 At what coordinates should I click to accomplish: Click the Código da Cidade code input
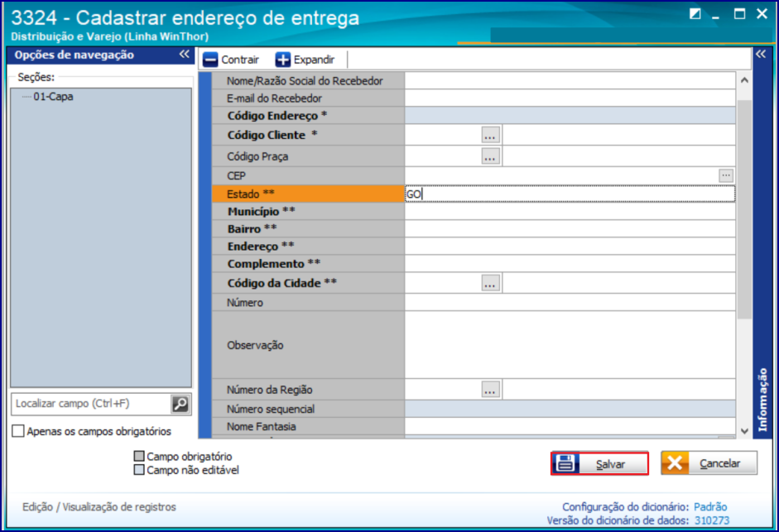(443, 283)
